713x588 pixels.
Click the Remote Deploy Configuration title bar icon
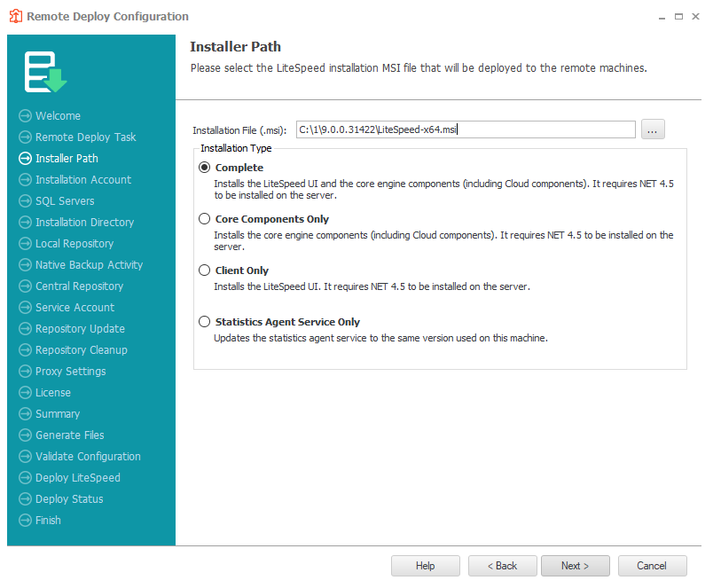point(16,16)
